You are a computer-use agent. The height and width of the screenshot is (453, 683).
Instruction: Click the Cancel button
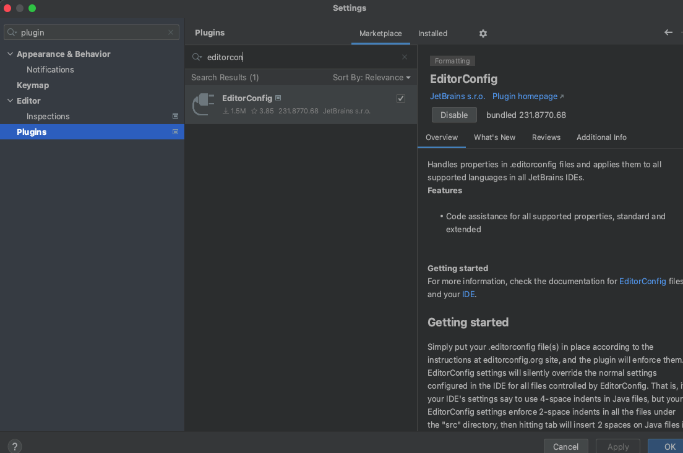point(565,446)
